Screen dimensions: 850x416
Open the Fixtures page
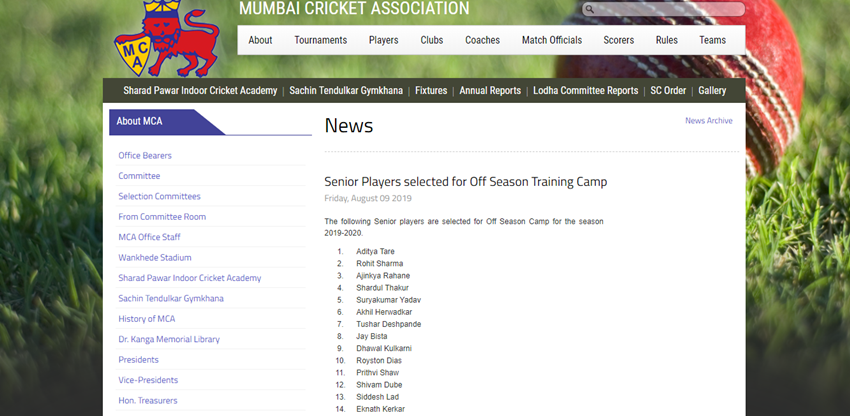tap(431, 90)
